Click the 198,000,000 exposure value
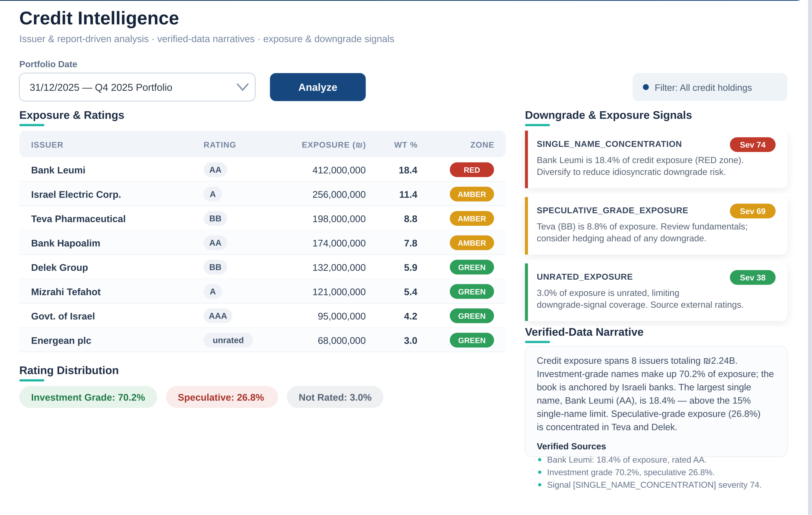Screen dimensions: 812x515 (x=339, y=219)
